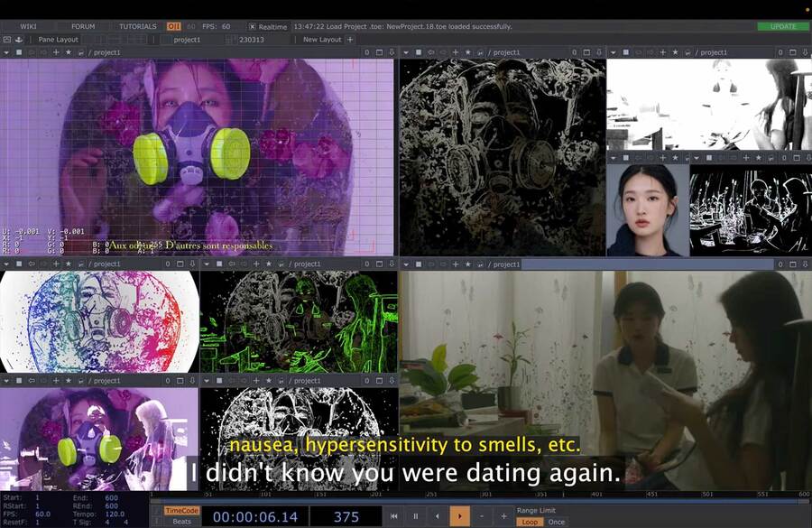Open the pane type dropdown above the video pane
This screenshot has height=528, width=812.
click(405, 264)
